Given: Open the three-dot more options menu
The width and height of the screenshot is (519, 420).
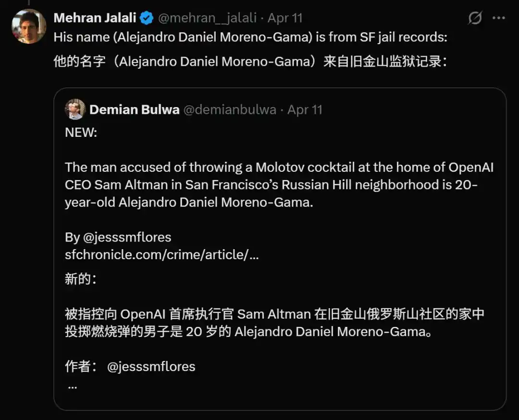Looking at the screenshot, I should click(499, 18).
